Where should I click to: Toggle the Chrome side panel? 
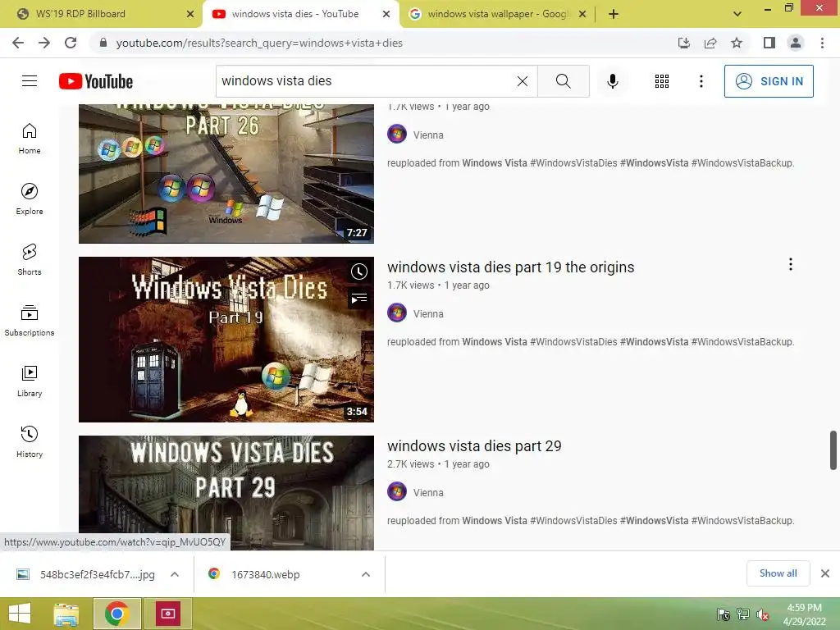[x=769, y=43]
